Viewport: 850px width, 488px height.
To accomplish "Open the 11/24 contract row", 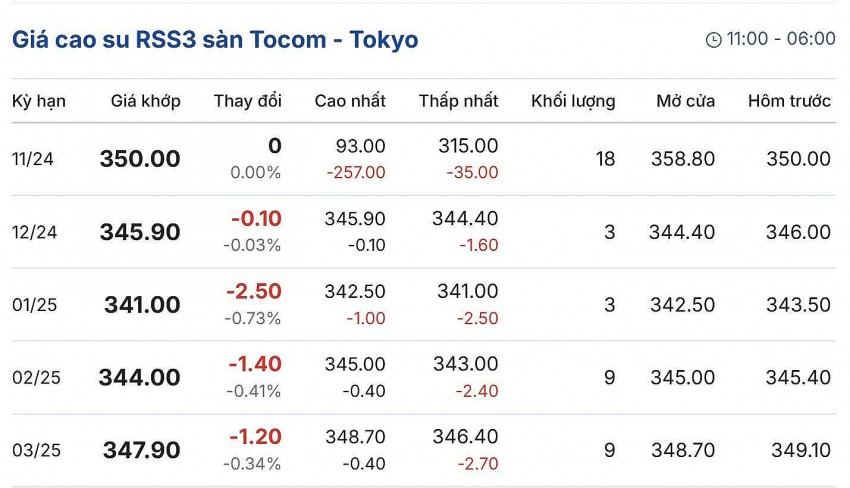I will 34,159.
